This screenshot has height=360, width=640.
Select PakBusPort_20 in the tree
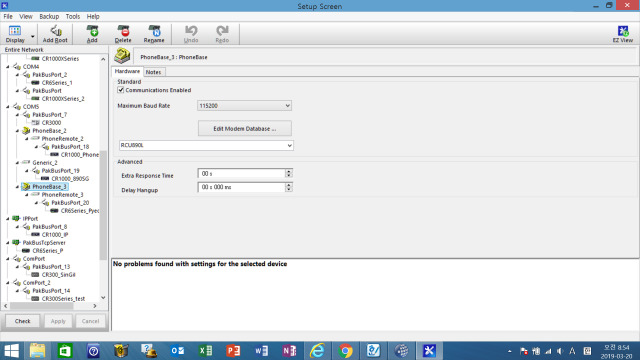click(70, 202)
